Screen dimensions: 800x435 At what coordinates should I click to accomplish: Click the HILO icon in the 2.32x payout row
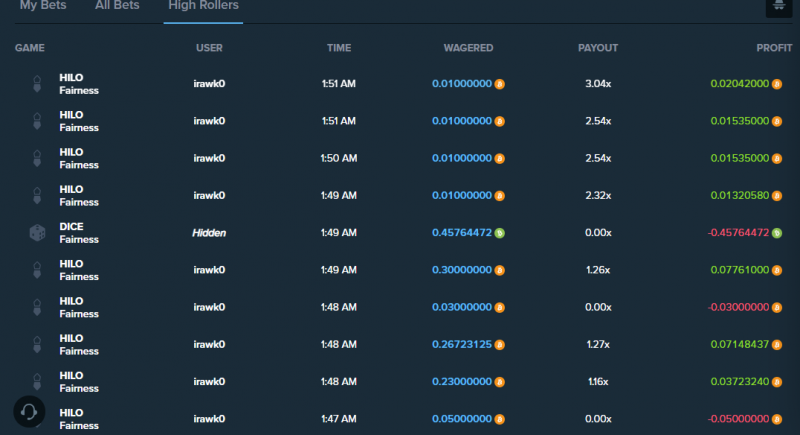pyautogui.click(x=37, y=195)
